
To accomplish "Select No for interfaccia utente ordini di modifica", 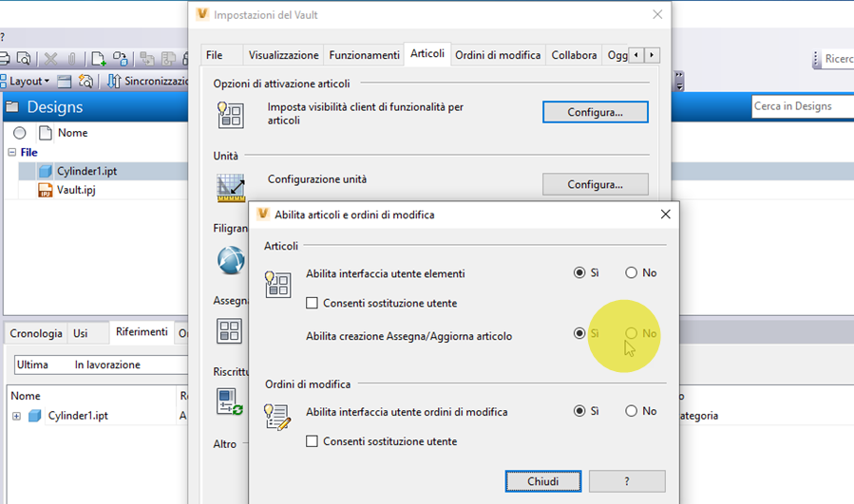I will pyautogui.click(x=631, y=411).
